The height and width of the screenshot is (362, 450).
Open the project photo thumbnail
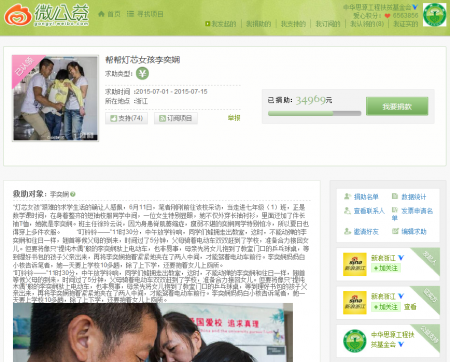click(55, 98)
